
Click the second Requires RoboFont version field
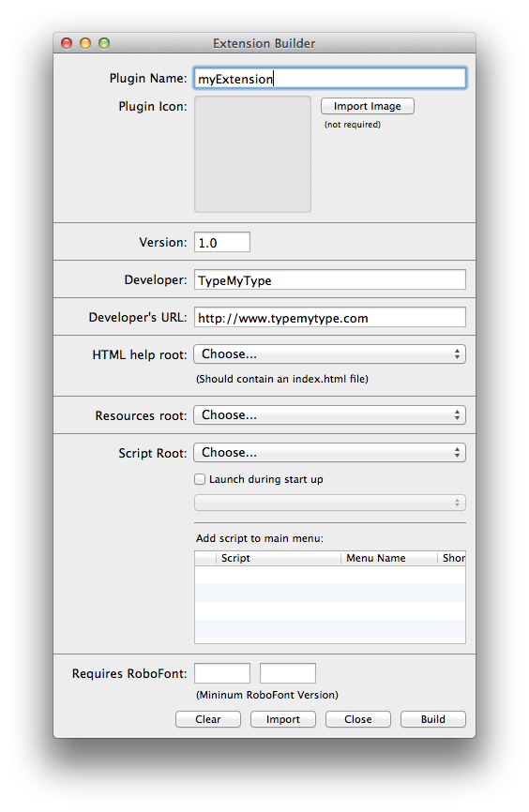click(288, 673)
